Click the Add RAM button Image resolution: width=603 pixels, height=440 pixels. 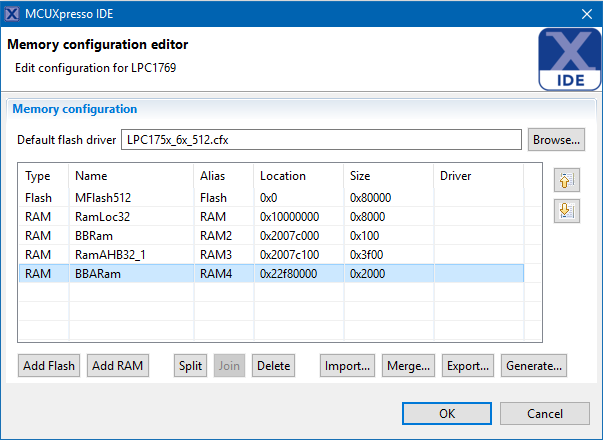point(118,366)
